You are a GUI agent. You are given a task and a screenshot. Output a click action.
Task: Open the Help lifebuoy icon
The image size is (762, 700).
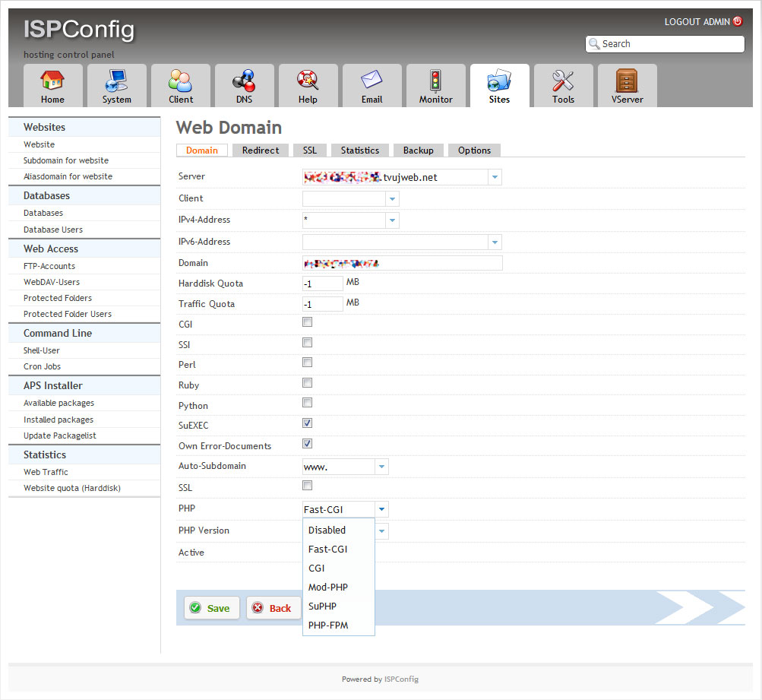[x=308, y=80]
